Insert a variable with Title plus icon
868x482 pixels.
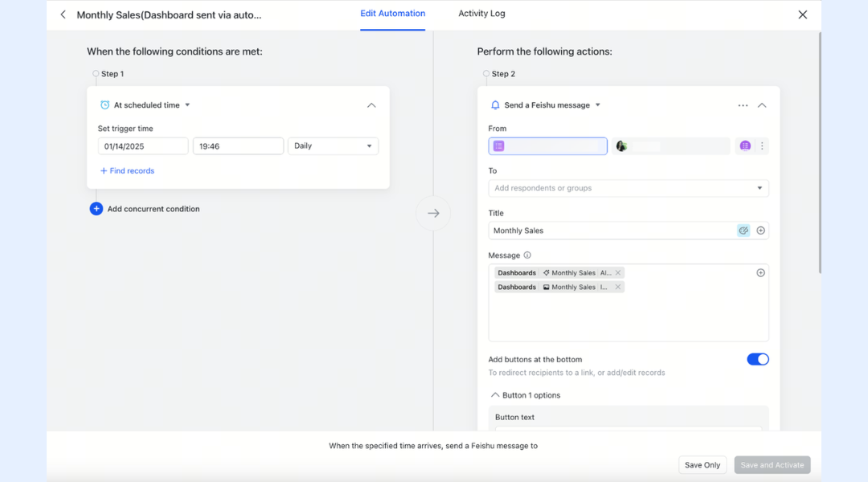tap(760, 231)
